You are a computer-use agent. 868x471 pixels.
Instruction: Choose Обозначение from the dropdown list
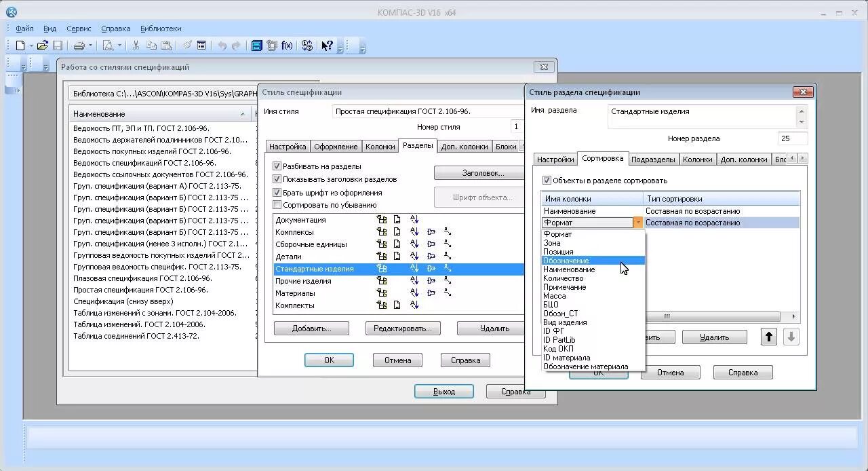pos(593,261)
